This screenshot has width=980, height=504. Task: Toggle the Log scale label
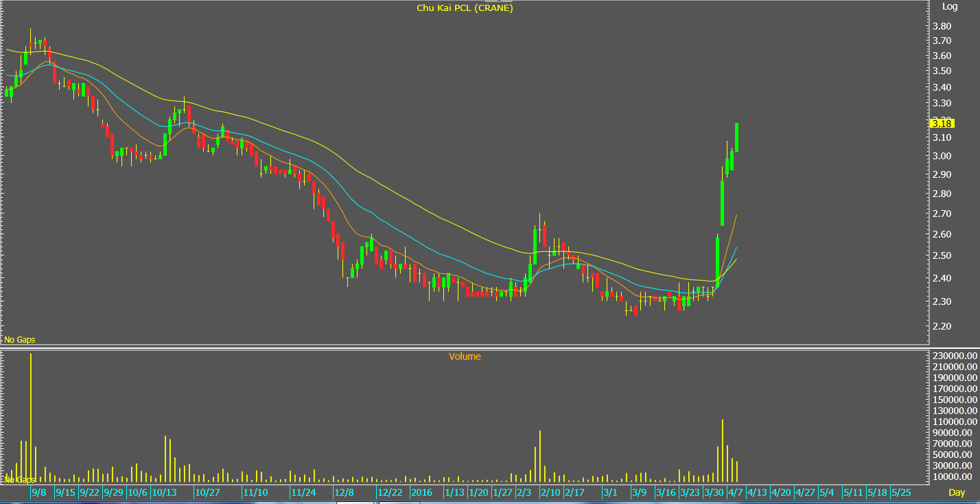pyautogui.click(x=950, y=6)
